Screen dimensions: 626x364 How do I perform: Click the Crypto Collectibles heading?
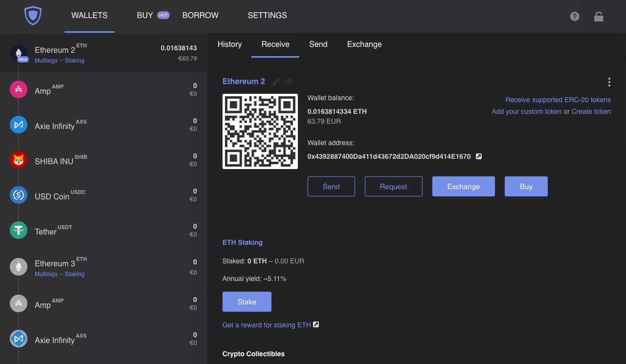coord(253,354)
